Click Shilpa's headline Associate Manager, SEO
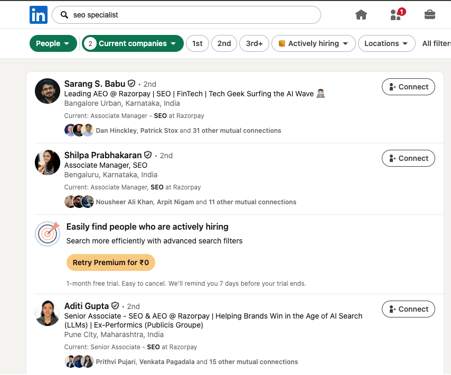The width and height of the screenshot is (451, 375). coord(106,165)
